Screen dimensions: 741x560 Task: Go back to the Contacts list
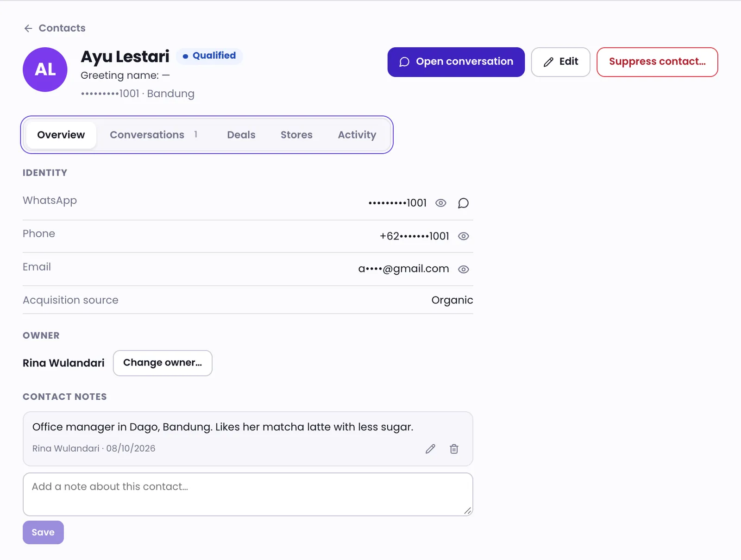[55, 28]
